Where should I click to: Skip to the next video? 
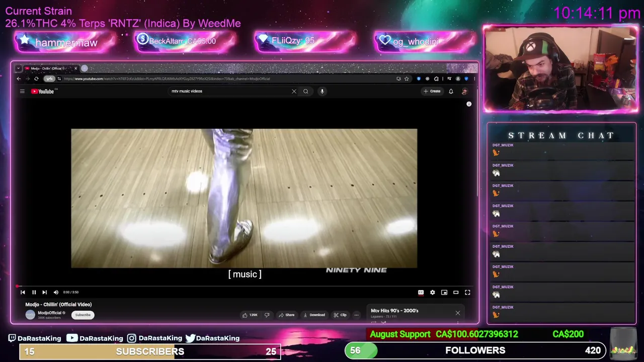coord(44,292)
